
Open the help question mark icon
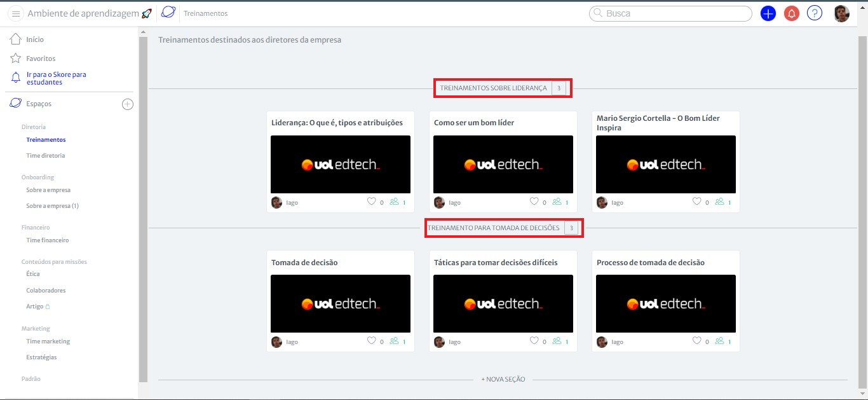coord(815,13)
